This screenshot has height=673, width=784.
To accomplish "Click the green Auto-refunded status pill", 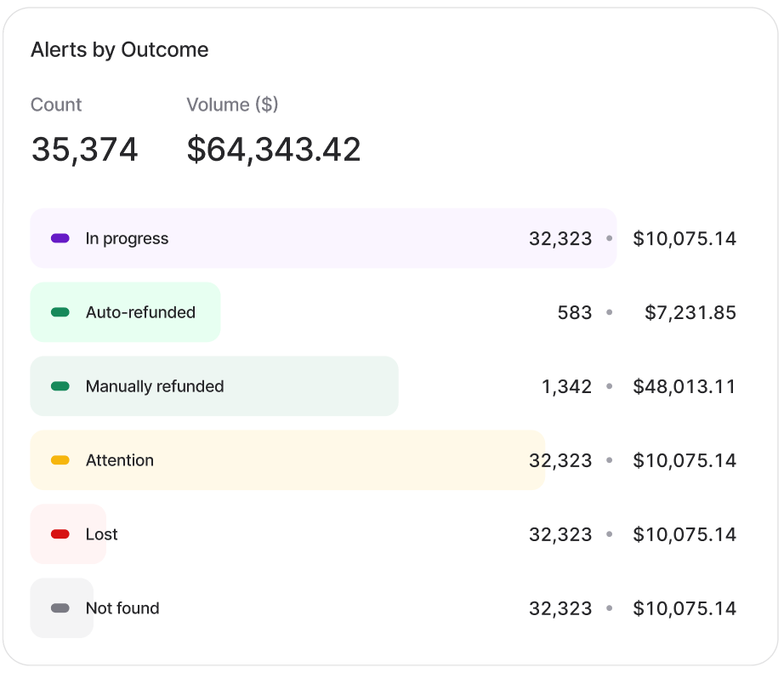I will [60, 312].
